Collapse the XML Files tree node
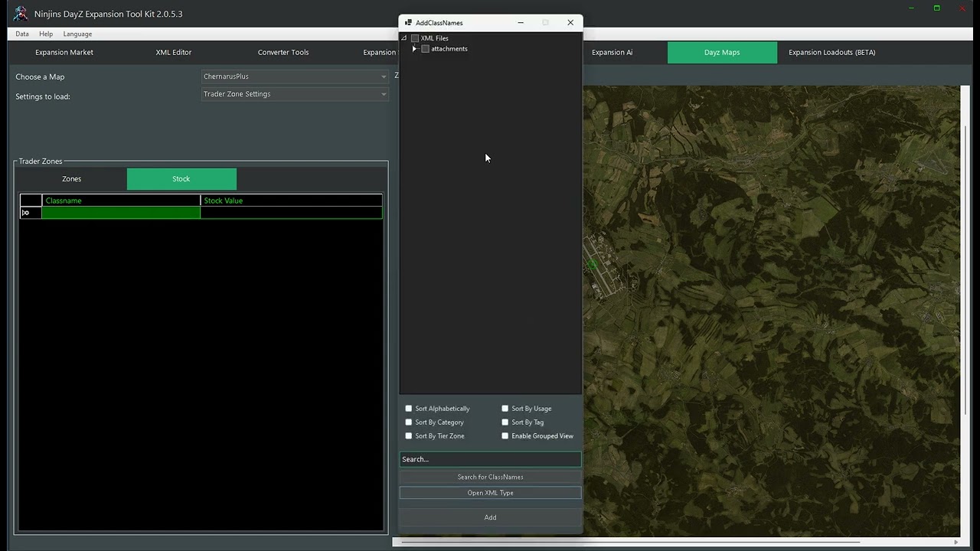 [x=404, y=38]
